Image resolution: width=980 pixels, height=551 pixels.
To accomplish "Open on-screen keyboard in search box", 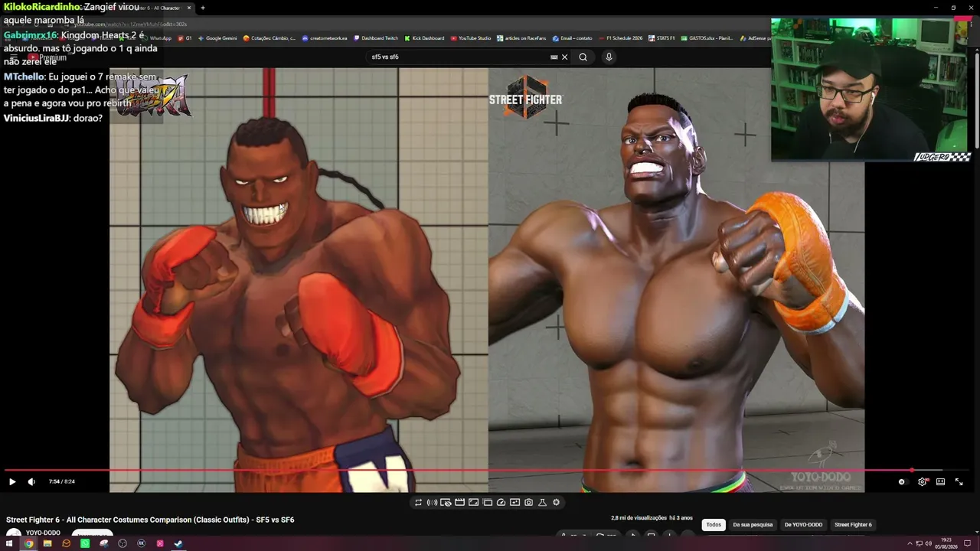I will 554,57.
